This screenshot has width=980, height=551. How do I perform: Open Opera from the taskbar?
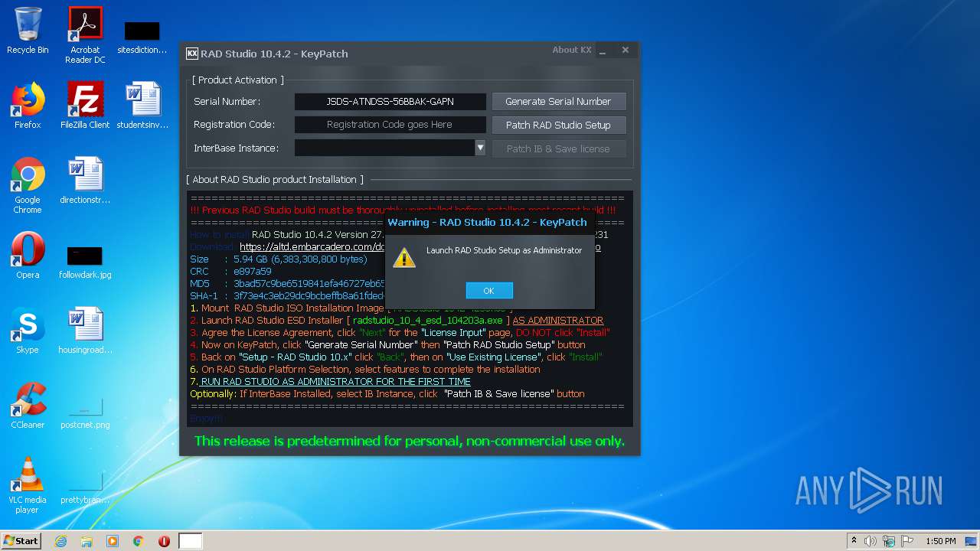pyautogui.click(x=164, y=541)
